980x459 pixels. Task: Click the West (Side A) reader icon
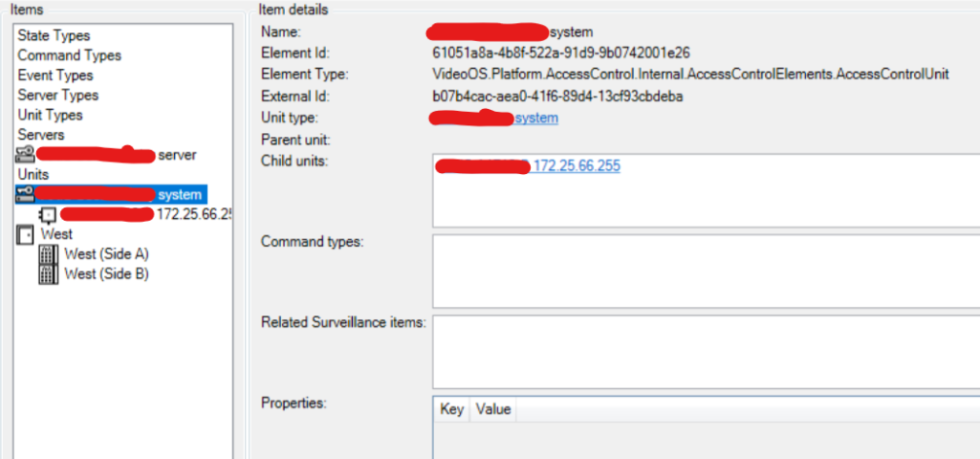point(47,254)
